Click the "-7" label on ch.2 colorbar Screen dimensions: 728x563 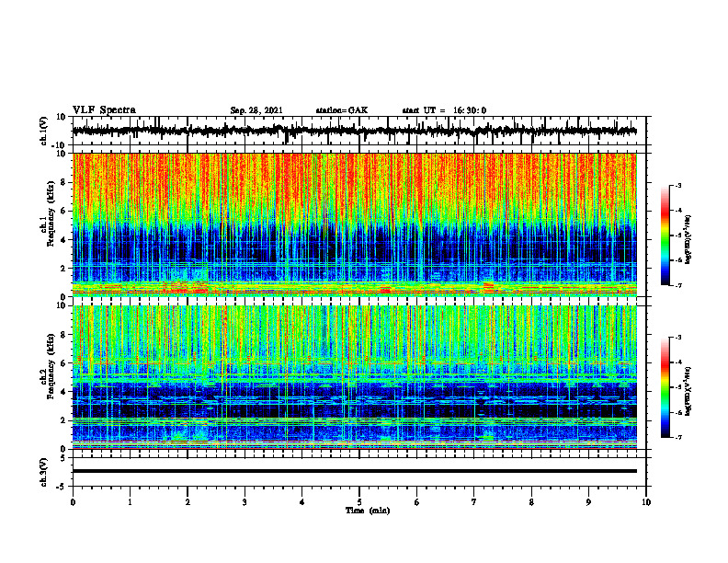click(x=677, y=437)
